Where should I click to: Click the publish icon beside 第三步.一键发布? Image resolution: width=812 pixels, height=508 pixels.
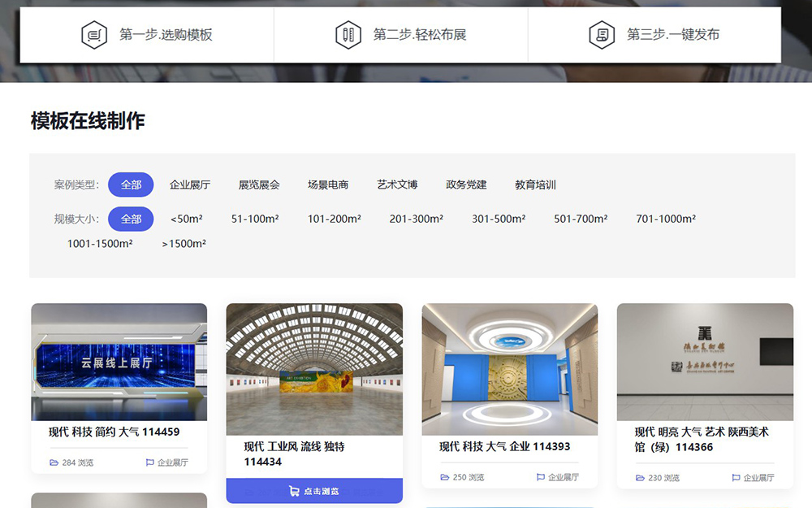pyautogui.click(x=603, y=35)
